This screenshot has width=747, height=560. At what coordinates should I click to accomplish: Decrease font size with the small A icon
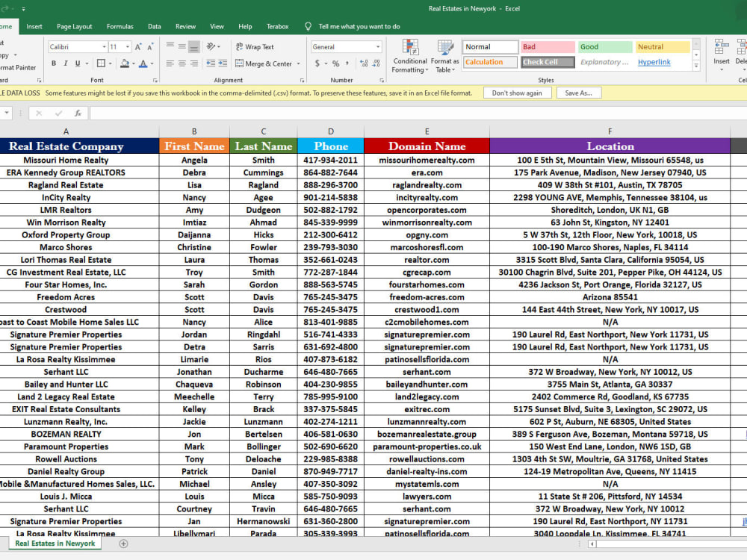click(150, 46)
